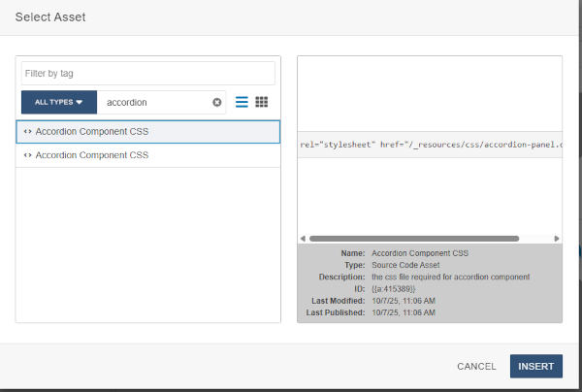Screen dimensions: 582x392
Task: Click in the Filter by tag field
Action: [147, 73]
